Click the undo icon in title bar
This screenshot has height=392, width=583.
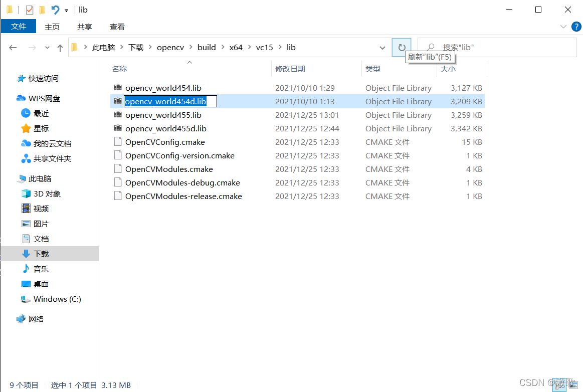click(x=55, y=10)
